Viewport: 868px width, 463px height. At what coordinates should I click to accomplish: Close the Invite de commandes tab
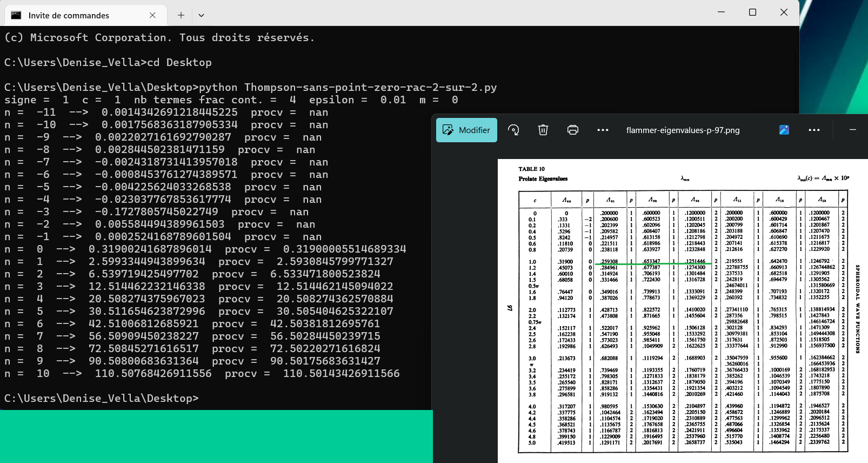152,15
